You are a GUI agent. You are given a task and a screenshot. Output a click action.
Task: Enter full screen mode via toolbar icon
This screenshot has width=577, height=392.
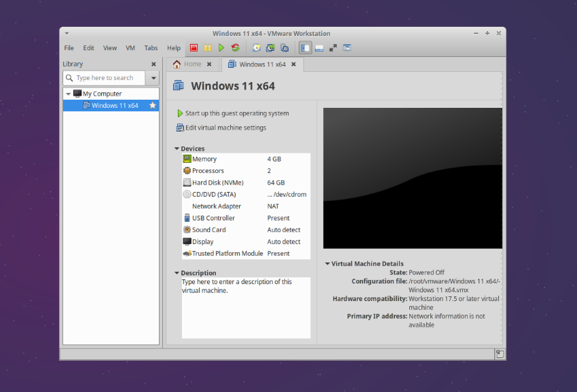[x=333, y=48]
